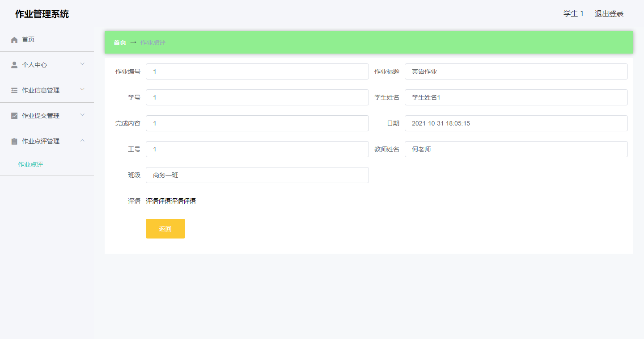The width and height of the screenshot is (644, 339).
Task: Click the comment text 评语评语评语评语
Action: (x=171, y=201)
